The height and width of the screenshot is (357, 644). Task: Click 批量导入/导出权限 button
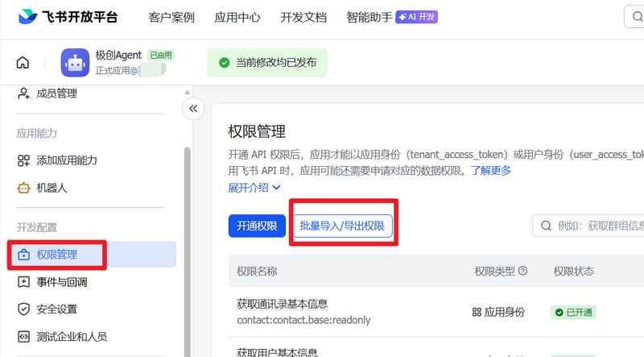pyautogui.click(x=342, y=226)
